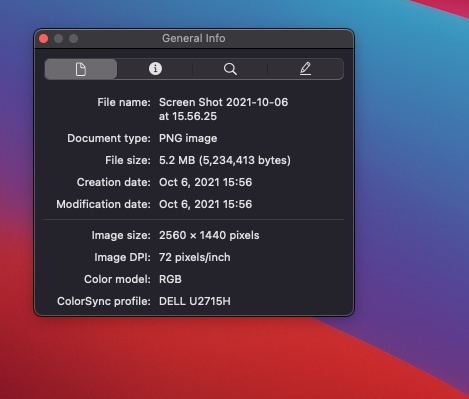Select the General Info document tab icon
The height and width of the screenshot is (399, 469).
(x=81, y=69)
